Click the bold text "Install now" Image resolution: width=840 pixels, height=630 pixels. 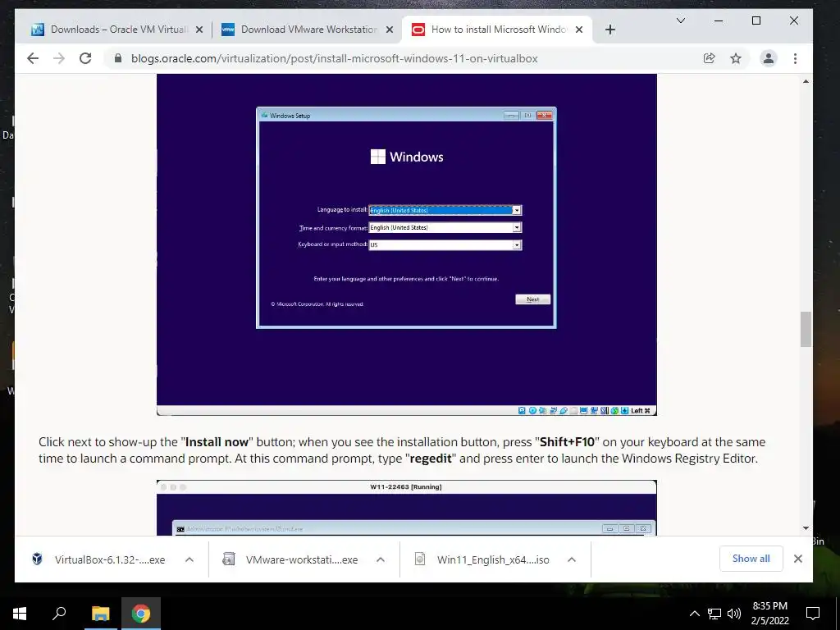click(x=217, y=442)
